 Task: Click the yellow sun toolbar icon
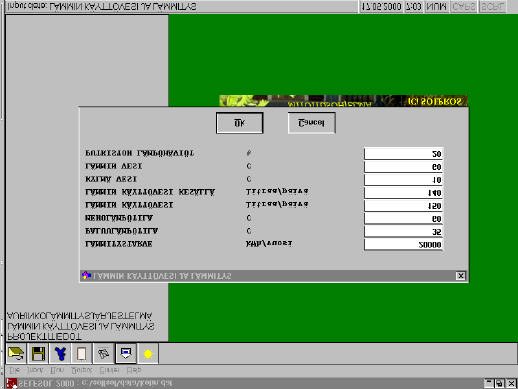(148, 354)
